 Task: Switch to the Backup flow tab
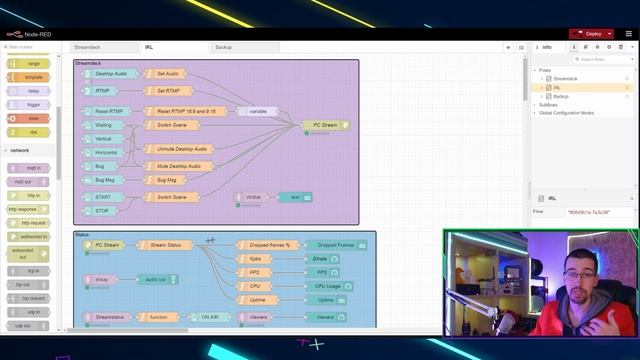coord(245,47)
